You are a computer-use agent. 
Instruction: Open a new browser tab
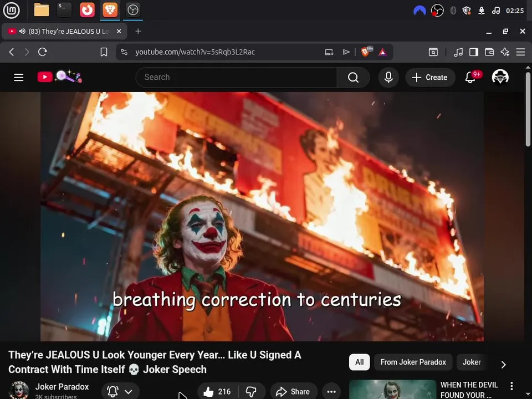138,31
